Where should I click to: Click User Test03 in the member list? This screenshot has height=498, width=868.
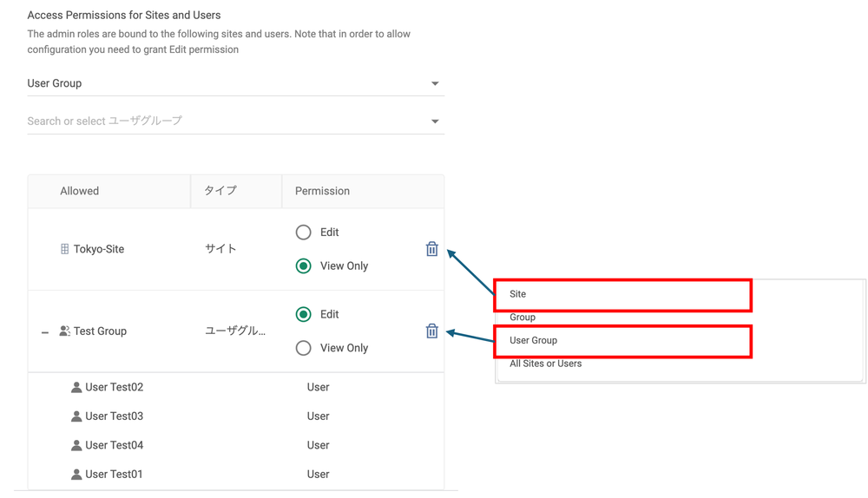point(114,416)
